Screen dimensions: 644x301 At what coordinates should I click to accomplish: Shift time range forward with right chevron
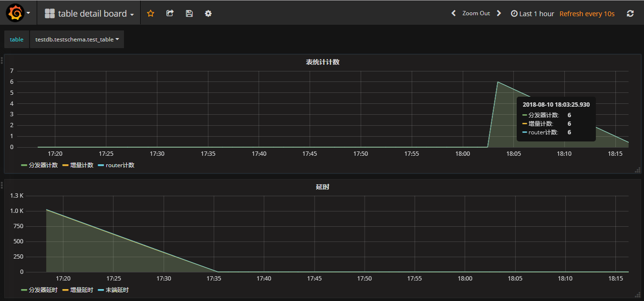point(499,13)
